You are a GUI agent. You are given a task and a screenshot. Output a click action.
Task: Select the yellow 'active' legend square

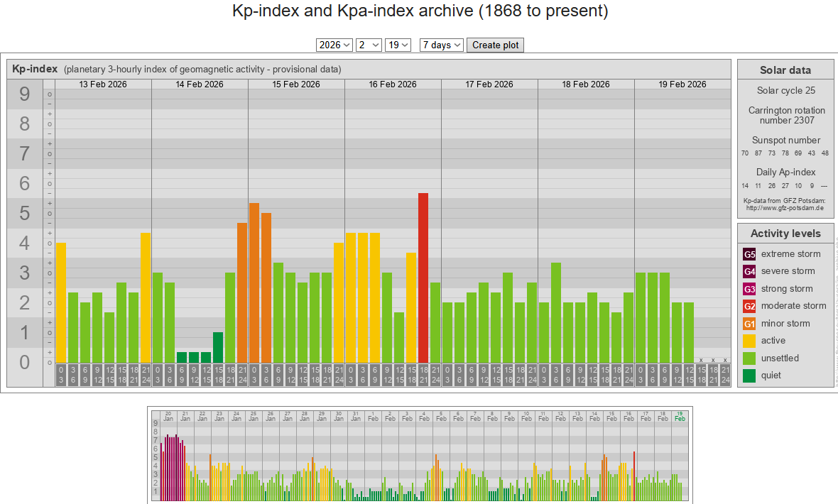point(749,341)
